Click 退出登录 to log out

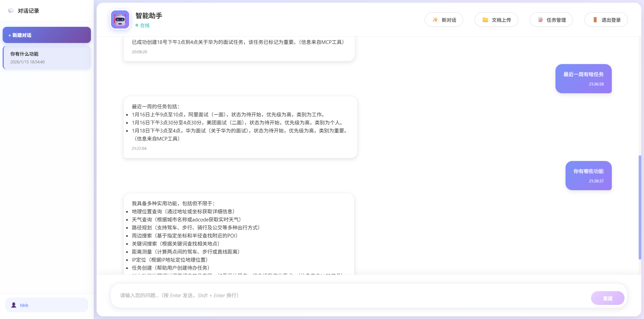(606, 19)
